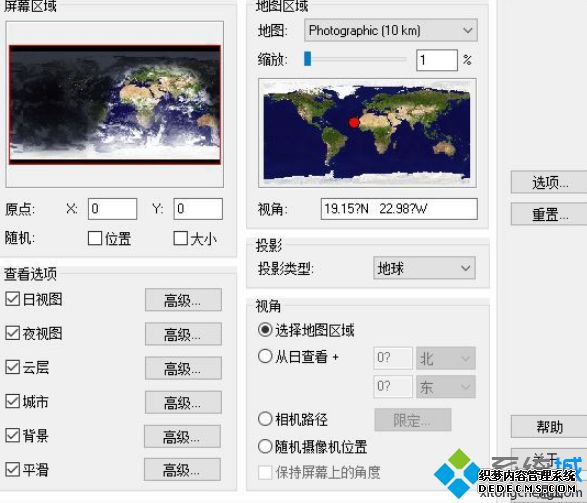The image size is (587, 503).
Task: Toggle the 城市 (cities) checkbox
Action: pos(12,401)
